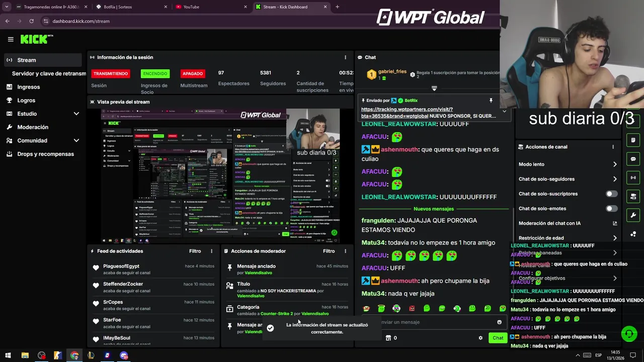Viewport: 644px width, 362px height.
Task: Click the three-dots cluster icon in right rail
Action: [633, 234]
